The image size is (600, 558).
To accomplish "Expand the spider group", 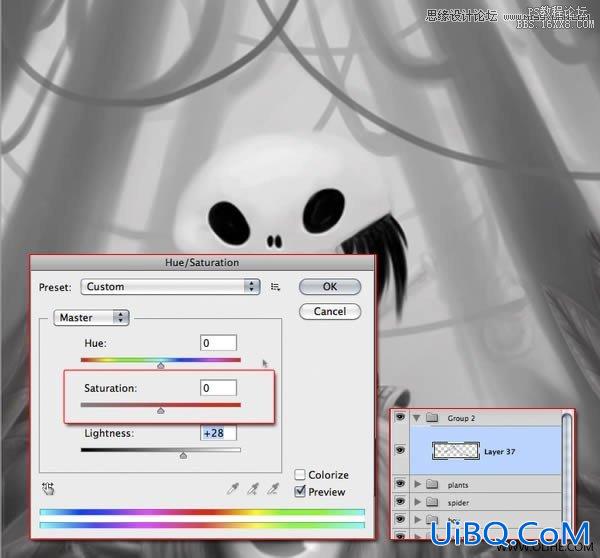I will pos(417,502).
